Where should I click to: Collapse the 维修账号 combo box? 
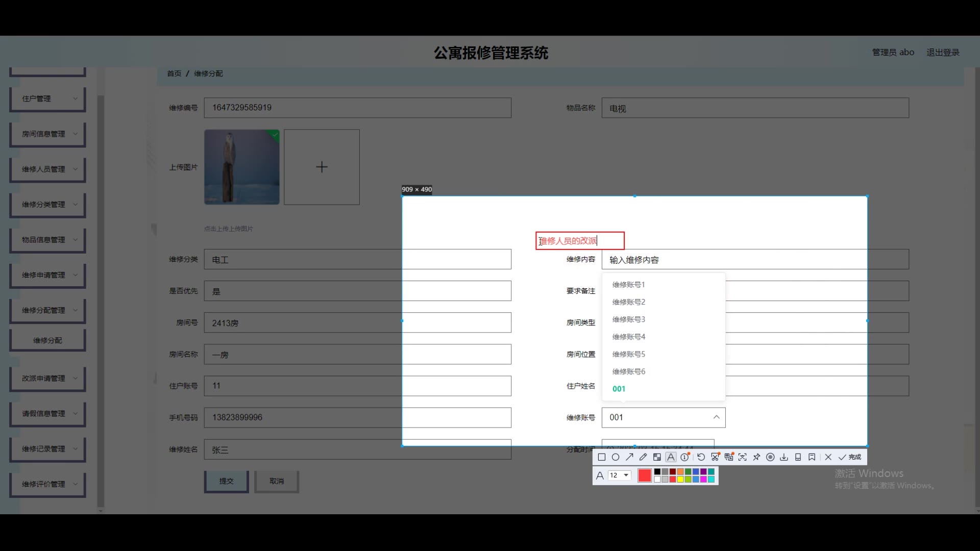point(664,417)
